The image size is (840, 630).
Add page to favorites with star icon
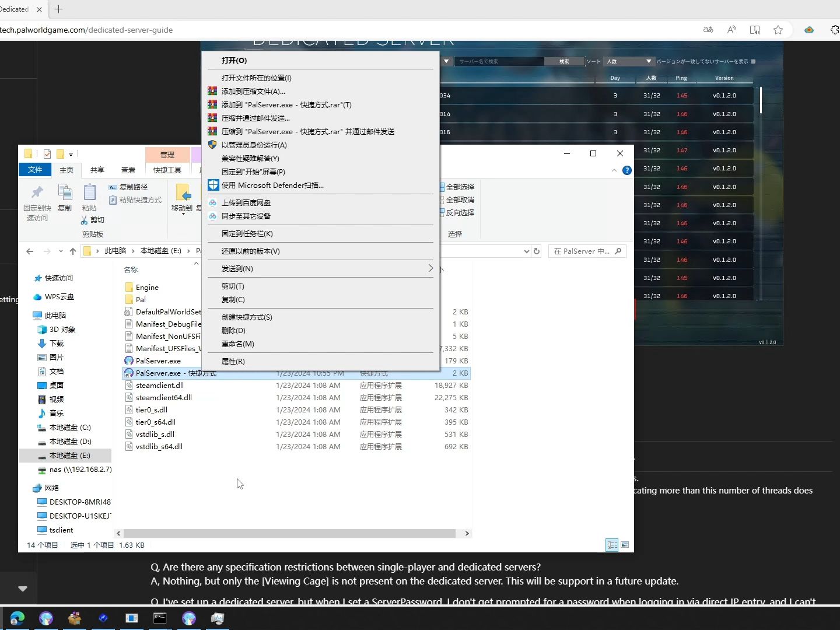(x=778, y=30)
